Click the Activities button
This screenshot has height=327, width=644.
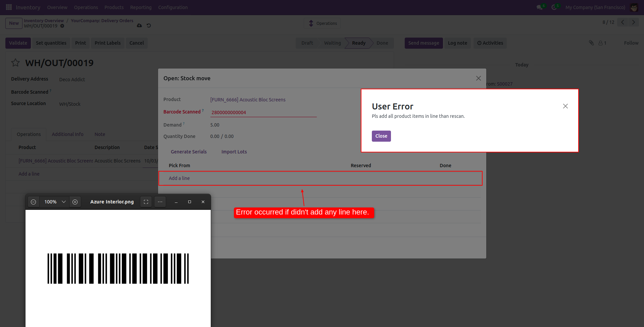[490, 43]
